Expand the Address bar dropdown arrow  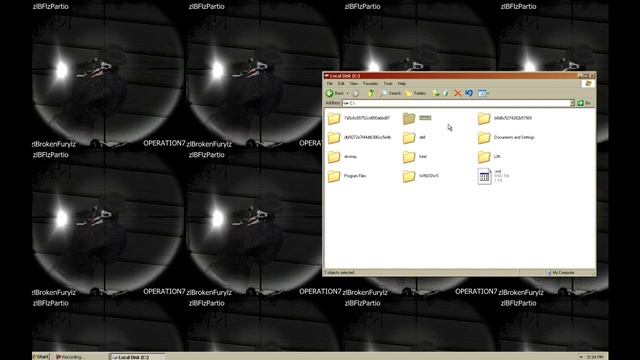tap(572, 103)
